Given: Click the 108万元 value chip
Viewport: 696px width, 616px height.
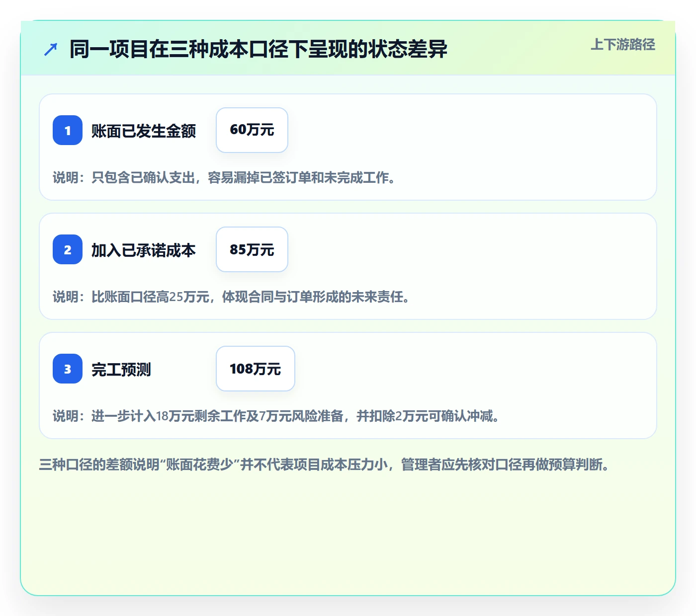Looking at the screenshot, I should click(x=256, y=369).
